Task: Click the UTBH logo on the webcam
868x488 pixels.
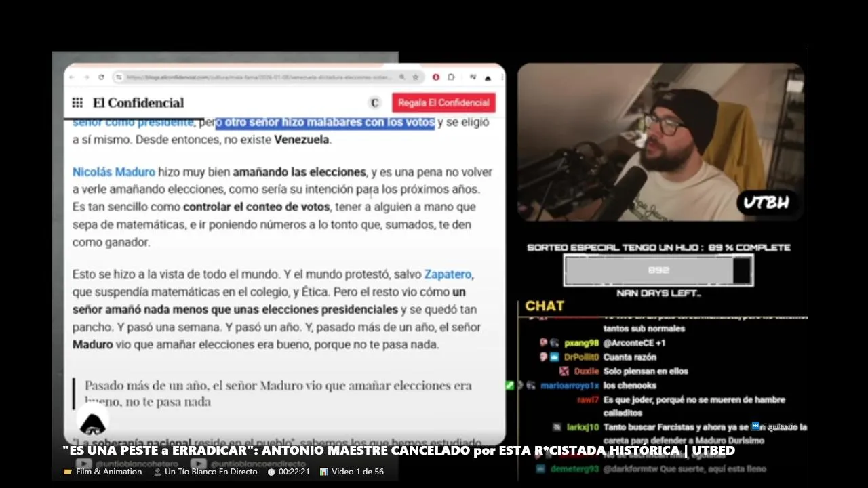Action: point(766,202)
